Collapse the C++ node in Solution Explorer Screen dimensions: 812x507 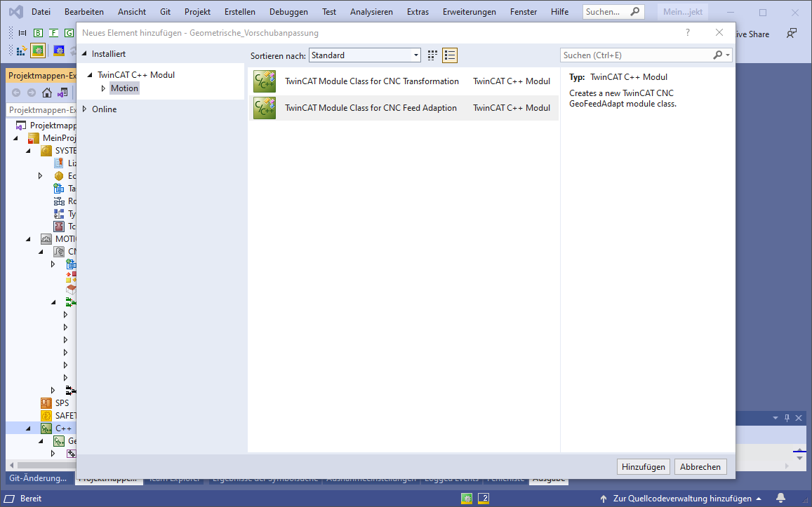[x=29, y=428]
